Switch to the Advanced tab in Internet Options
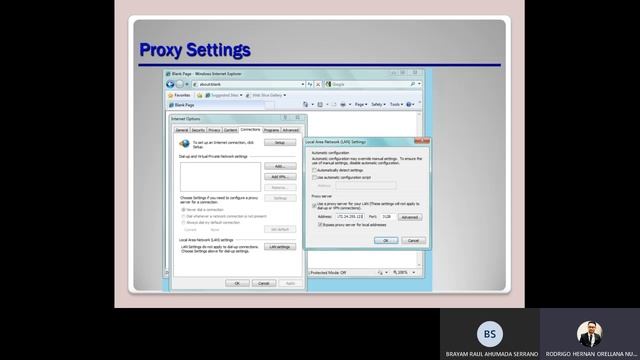The width and height of the screenshot is (640, 360). 291,130
